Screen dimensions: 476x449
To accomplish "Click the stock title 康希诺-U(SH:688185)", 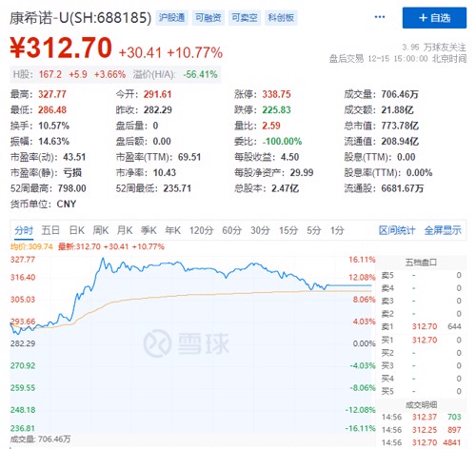I will coord(80,18).
